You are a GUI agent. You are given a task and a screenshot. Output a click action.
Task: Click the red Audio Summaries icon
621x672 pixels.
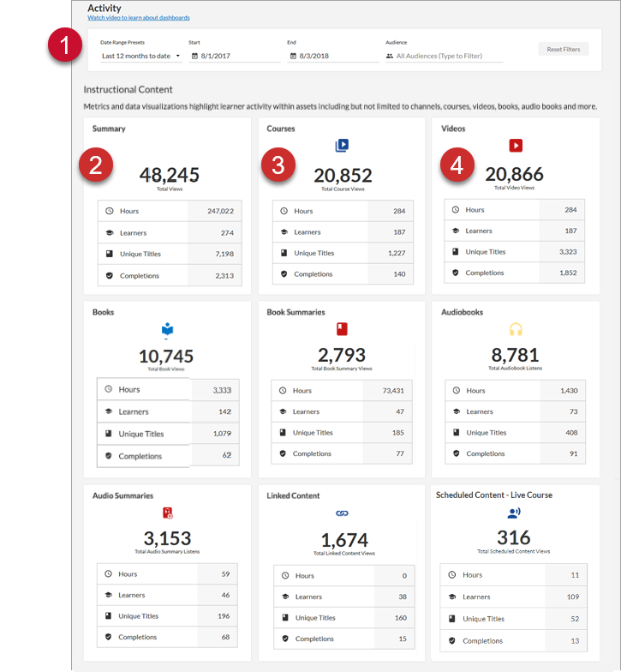[168, 513]
